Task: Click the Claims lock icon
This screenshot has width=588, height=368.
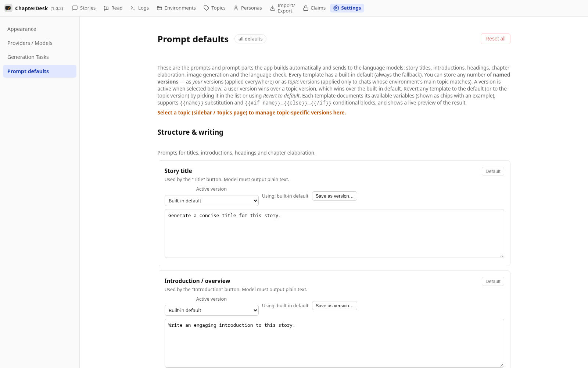Action: pyautogui.click(x=306, y=8)
